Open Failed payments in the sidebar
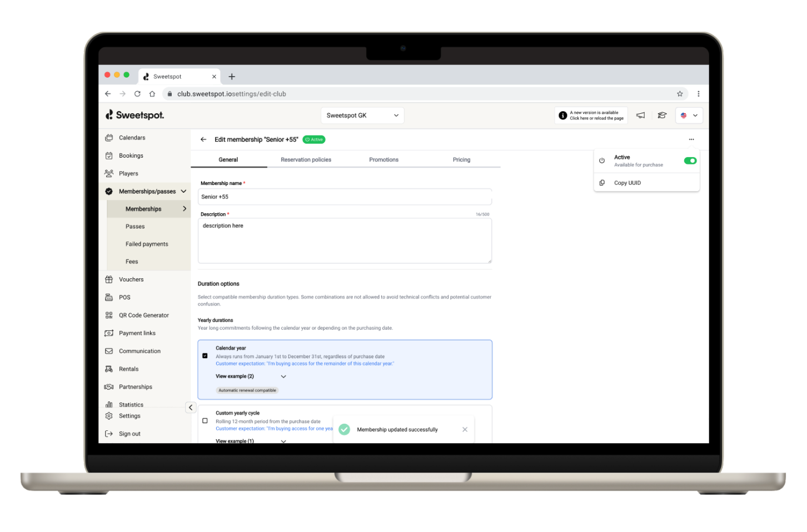The image size is (807, 532). click(x=147, y=244)
